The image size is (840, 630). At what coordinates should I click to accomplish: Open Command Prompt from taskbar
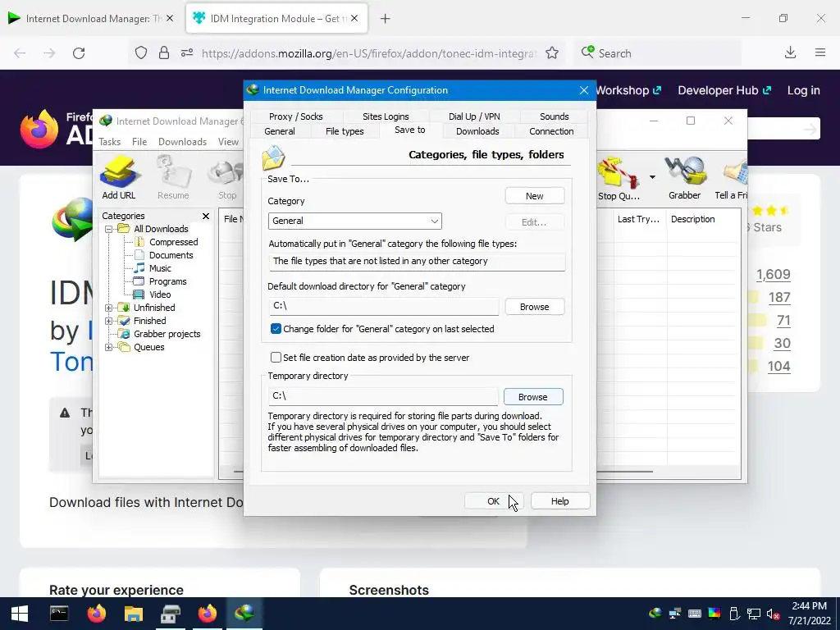pyautogui.click(x=59, y=614)
